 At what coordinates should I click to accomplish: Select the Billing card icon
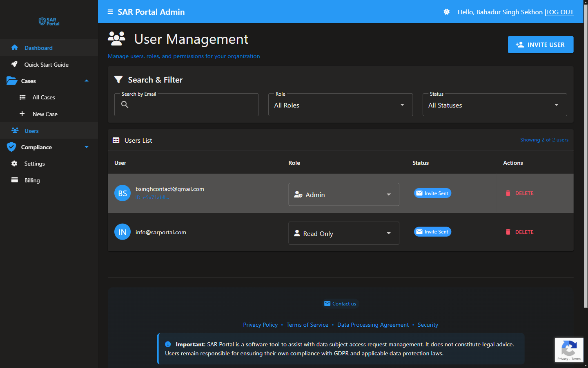[15, 180]
